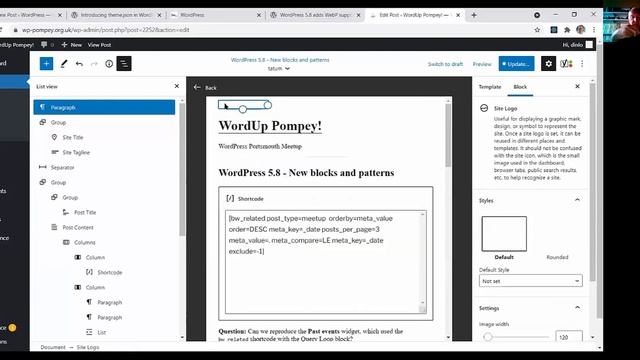Click the browser address bar

point(269,30)
